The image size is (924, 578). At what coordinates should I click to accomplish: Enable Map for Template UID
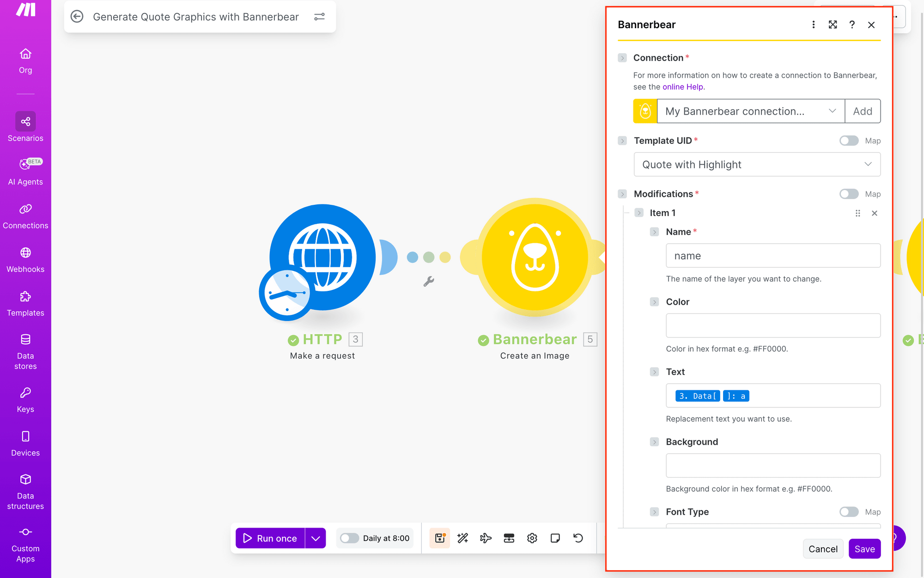(x=849, y=141)
